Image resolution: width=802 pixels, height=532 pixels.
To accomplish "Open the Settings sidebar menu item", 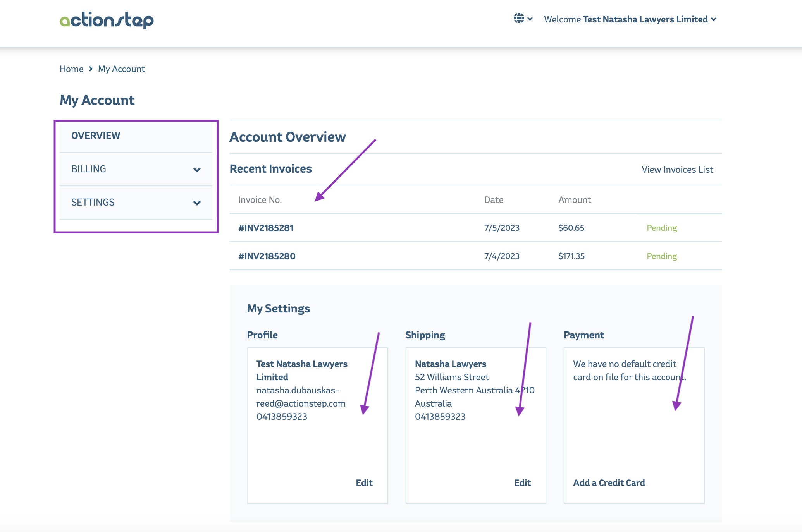I will pyautogui.click(x=93, y=202).
